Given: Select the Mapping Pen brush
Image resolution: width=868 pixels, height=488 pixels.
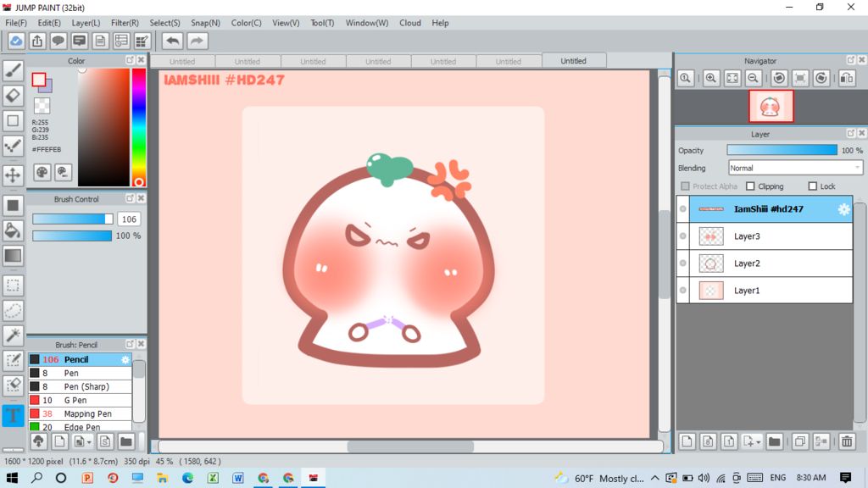Looking at the screenshot, I should (81, 413).
